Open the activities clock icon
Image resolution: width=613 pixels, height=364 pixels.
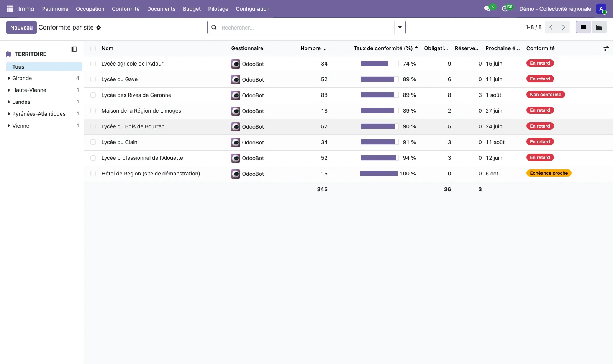point(505,9)
